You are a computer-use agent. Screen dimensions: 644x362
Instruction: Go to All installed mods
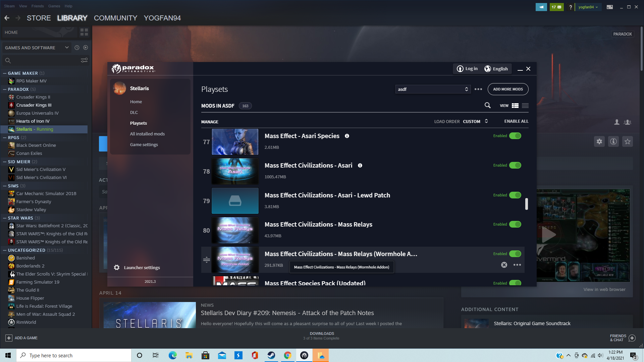(147, 134)
